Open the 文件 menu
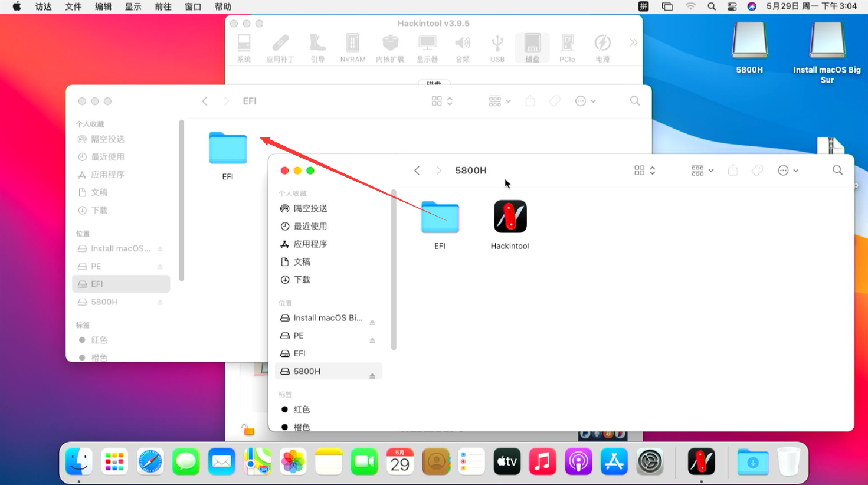The image size is (868, 485). (73, 6)
